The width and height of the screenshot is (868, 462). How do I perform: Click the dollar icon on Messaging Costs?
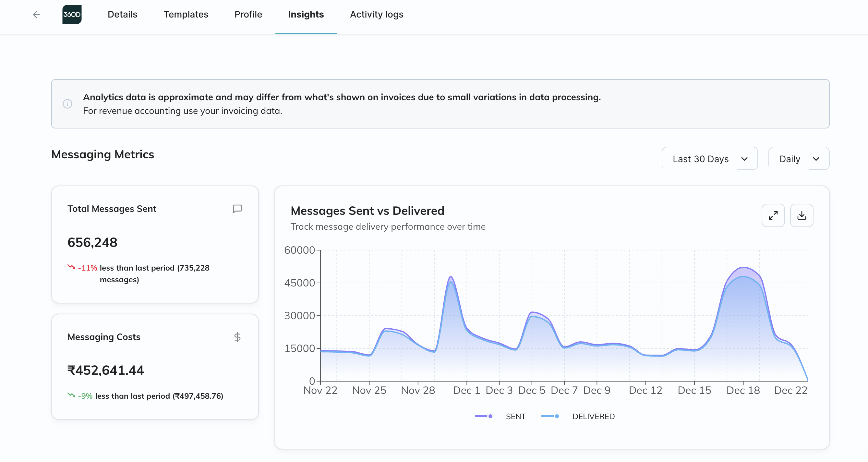point(237,337)
